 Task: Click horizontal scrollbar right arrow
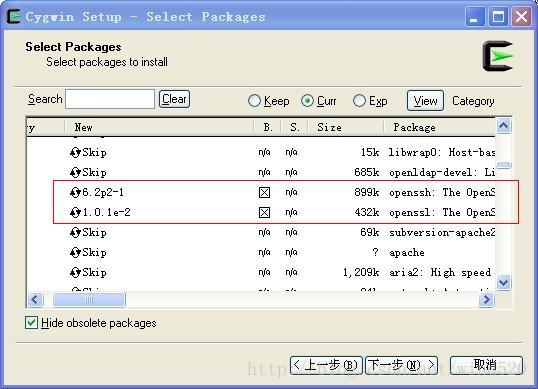pos(487,299)
